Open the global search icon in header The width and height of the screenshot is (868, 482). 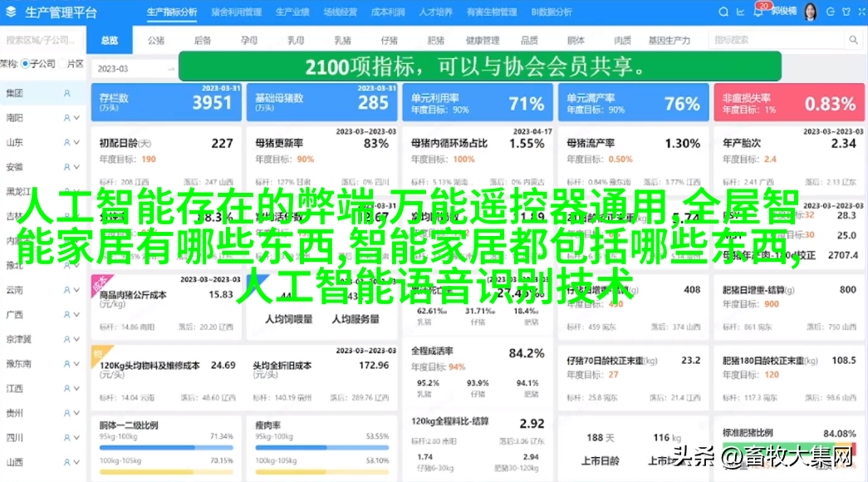(x=723, y=12)
